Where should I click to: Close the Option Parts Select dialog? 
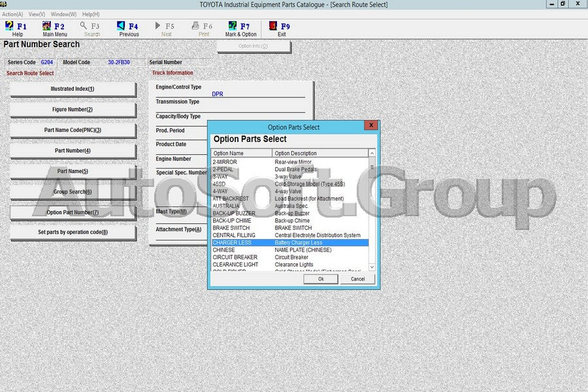point(370,125)
